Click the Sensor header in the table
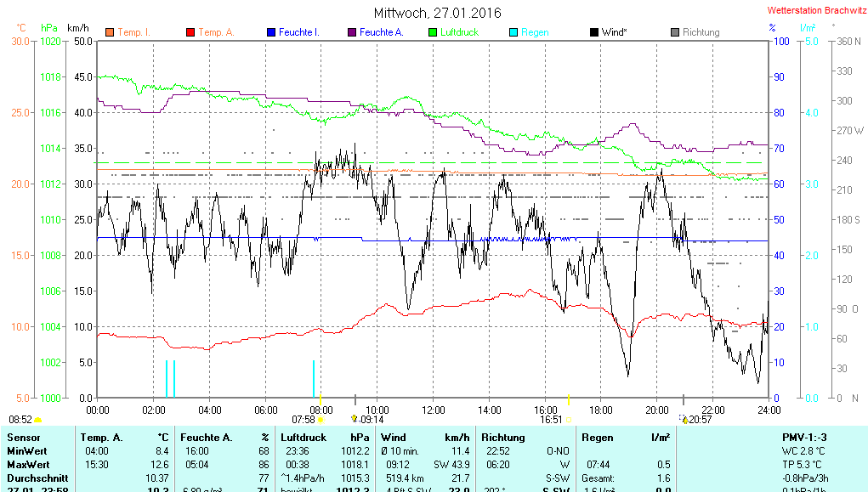Screen dimensions: 868x492 [x=23, y=438]
